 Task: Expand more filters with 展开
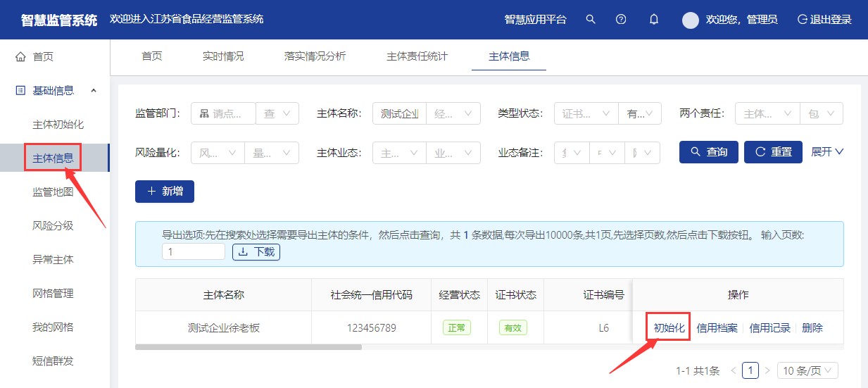pos(827,152)
